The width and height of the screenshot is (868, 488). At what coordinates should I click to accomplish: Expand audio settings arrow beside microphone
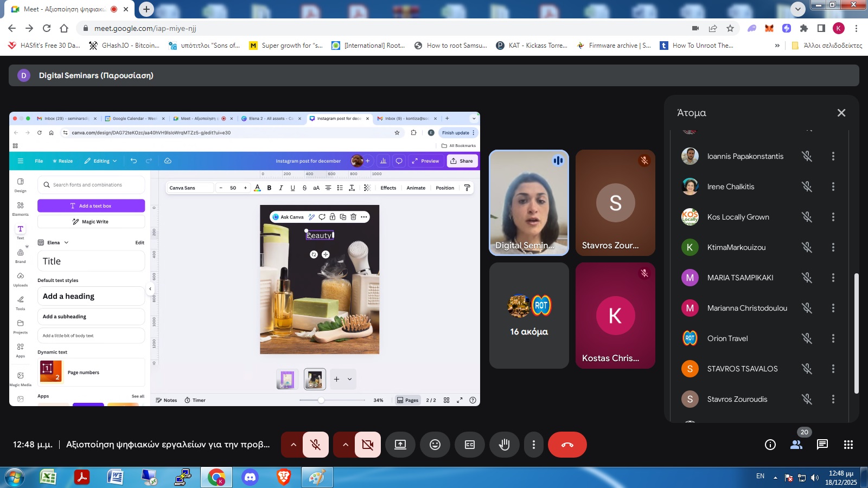click(293, 445)
